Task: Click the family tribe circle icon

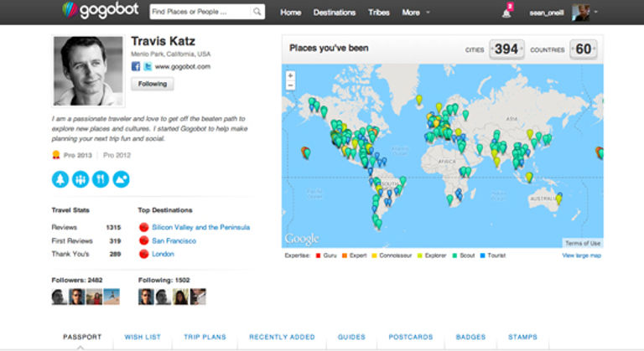Action: (x=80, y=179)
